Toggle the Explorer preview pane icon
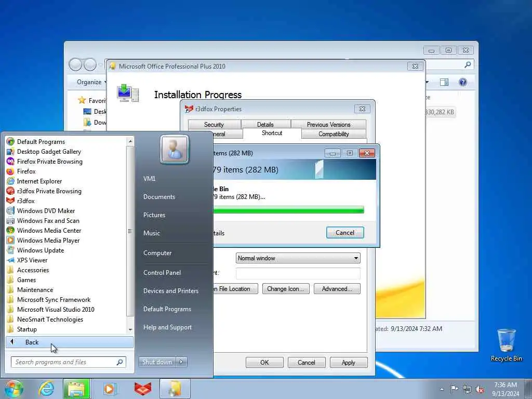The width and height of the screenshot is (532, 399). point(444,82)
